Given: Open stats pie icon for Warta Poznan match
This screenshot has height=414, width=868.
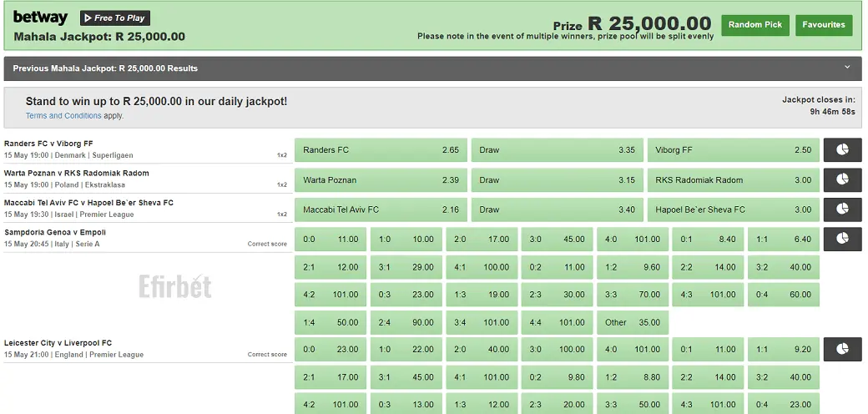Looking at the screenshot, I should tap(842, 180).
